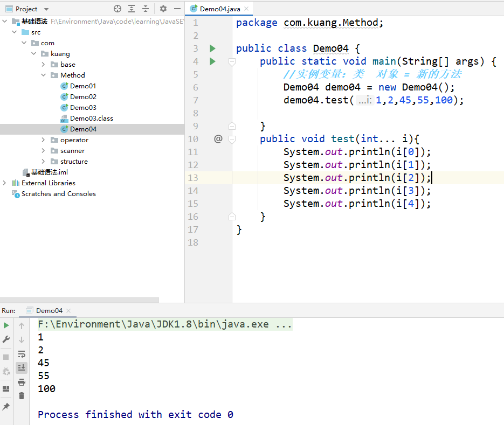Screen dimensions: 504x425
Task: Click the Stop process square icon
Action: (6, 357)
